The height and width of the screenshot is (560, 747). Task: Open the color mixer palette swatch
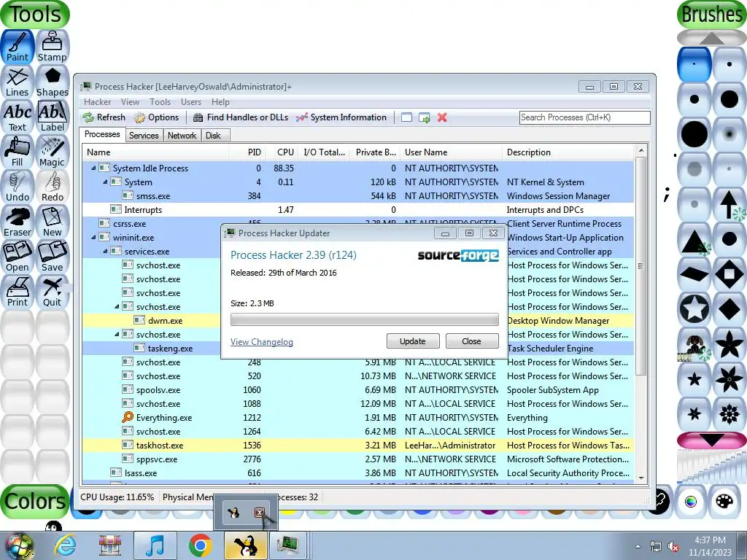pyautogui.click(x=724, y=502)
